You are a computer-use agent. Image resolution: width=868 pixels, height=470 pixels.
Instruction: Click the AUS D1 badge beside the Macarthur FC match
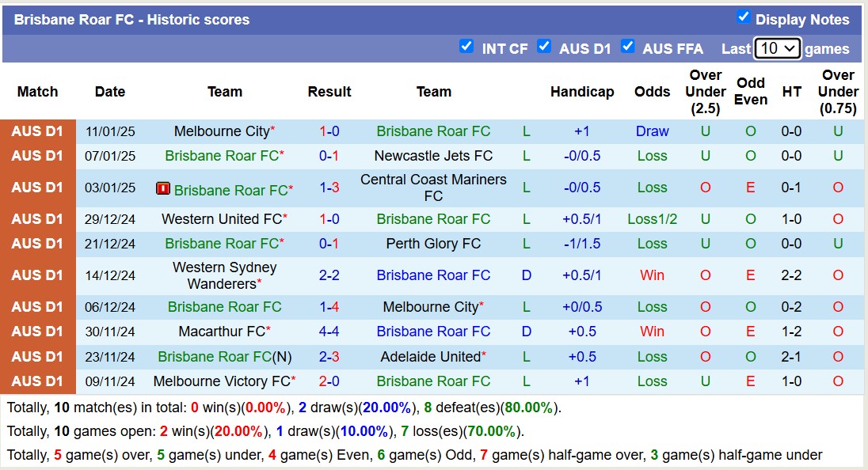coord(37,332)
